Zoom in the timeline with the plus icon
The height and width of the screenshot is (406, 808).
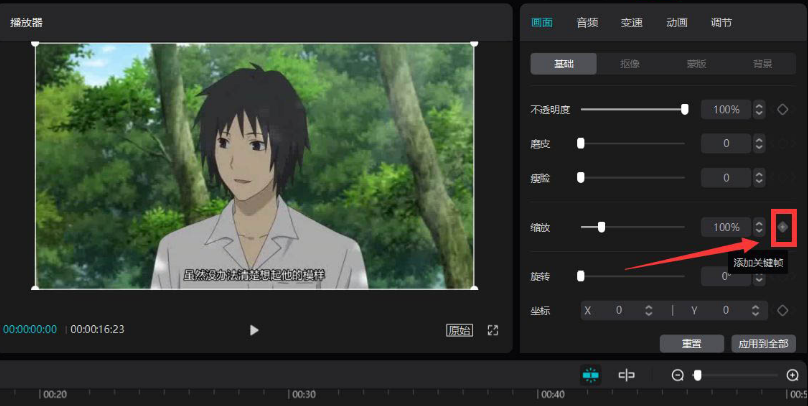[793, 375]
